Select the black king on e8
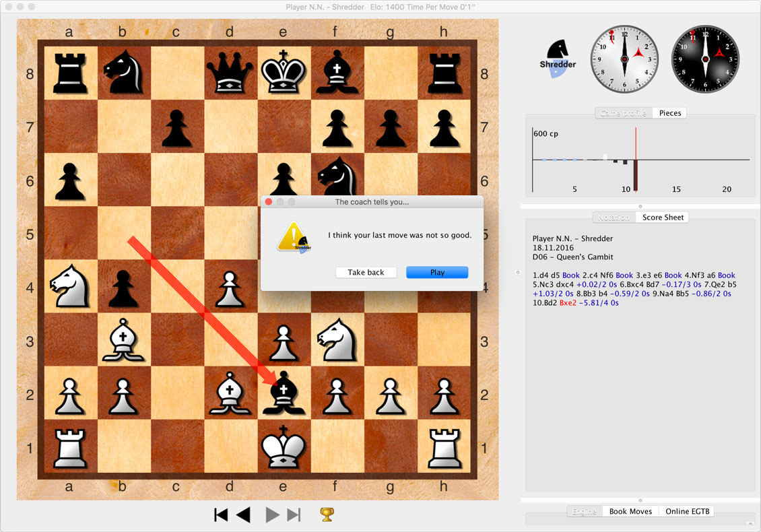 click(x=284, y=73)
